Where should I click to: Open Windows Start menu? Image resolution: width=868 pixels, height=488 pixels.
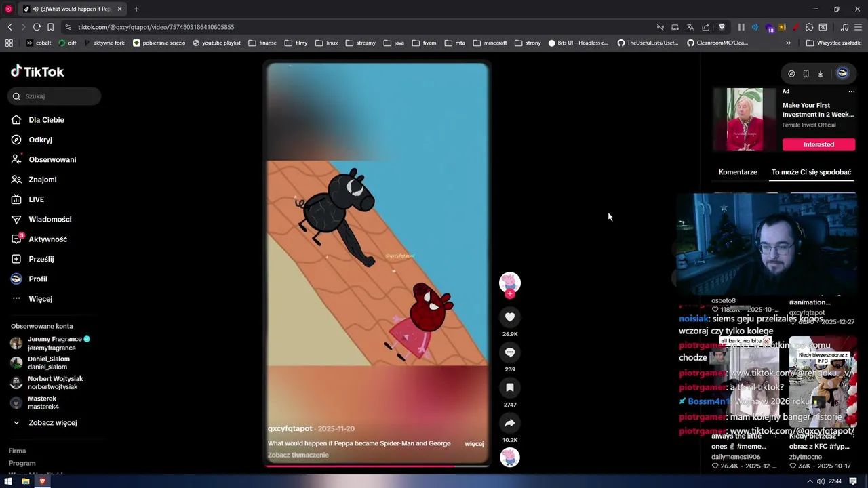point(8,481)
